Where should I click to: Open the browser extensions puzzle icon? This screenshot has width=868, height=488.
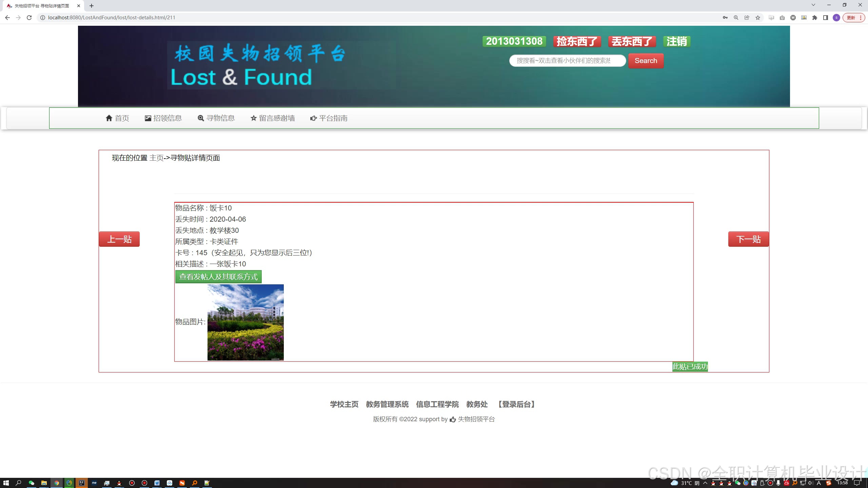(815, 18)
